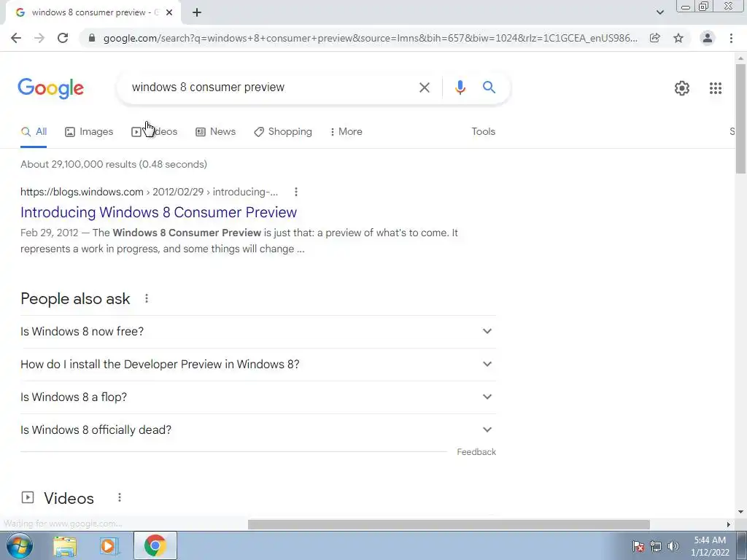This screenshot has height=560, width=747.
Task: Open the More search filters menu
Action: (346, 132)
